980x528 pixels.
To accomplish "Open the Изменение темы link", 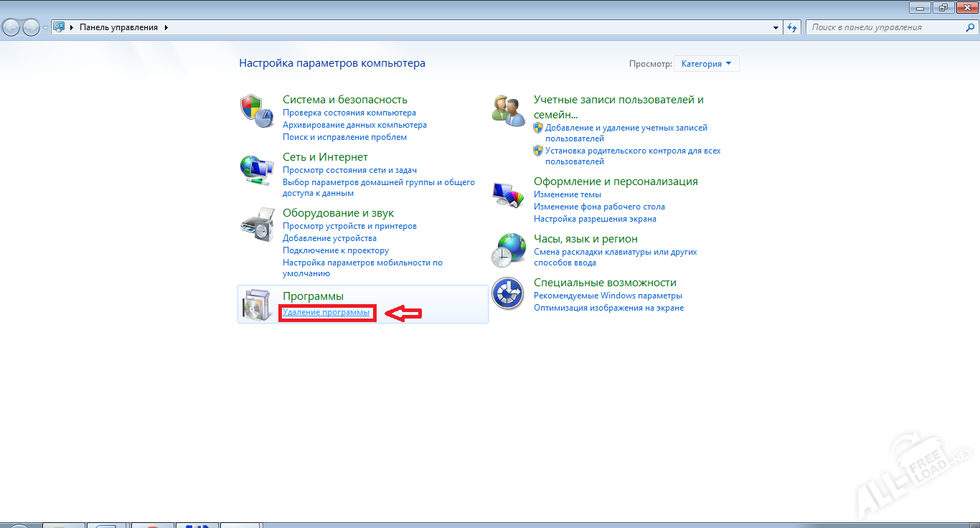I will point(567,194).
